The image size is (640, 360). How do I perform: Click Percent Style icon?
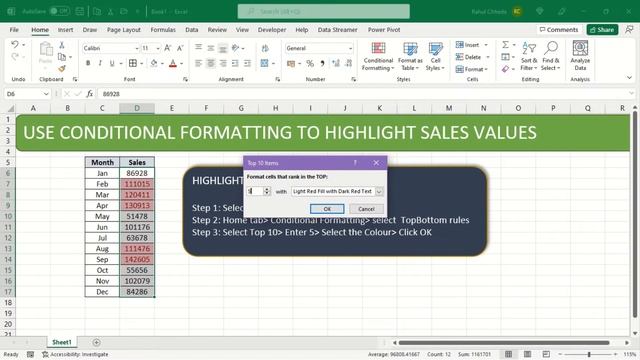(x=310, y=63)
